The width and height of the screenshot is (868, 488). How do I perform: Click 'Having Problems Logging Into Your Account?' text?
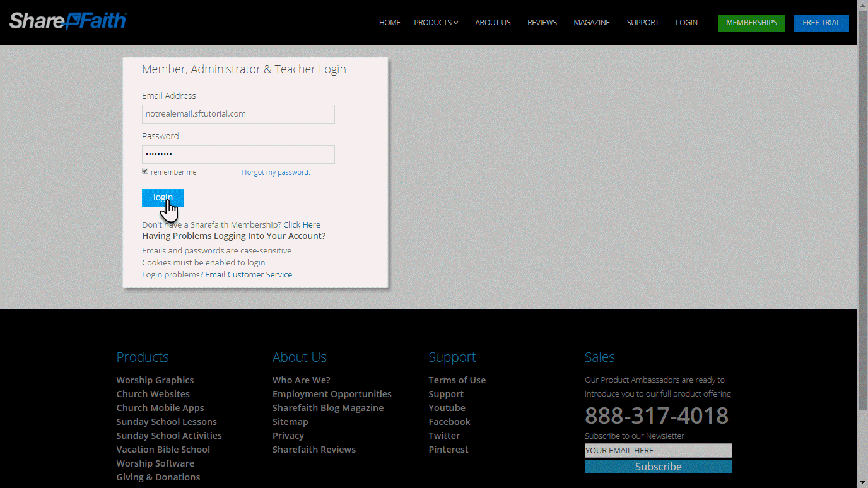(234, 236)
